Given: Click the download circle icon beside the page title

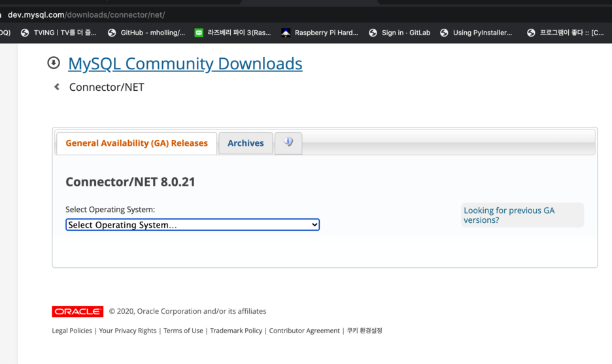Looking at the screenshot, I should pyautogui.click(x=54, y=63).
